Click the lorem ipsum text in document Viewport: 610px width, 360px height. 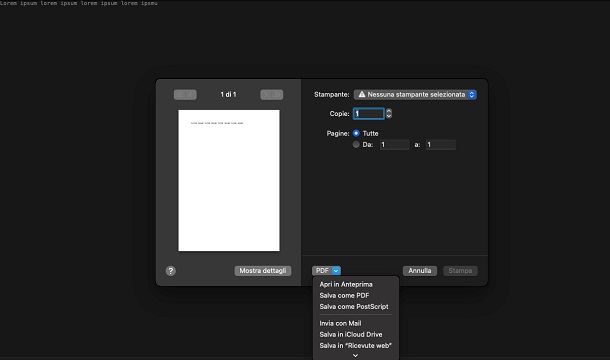[79, 3]
